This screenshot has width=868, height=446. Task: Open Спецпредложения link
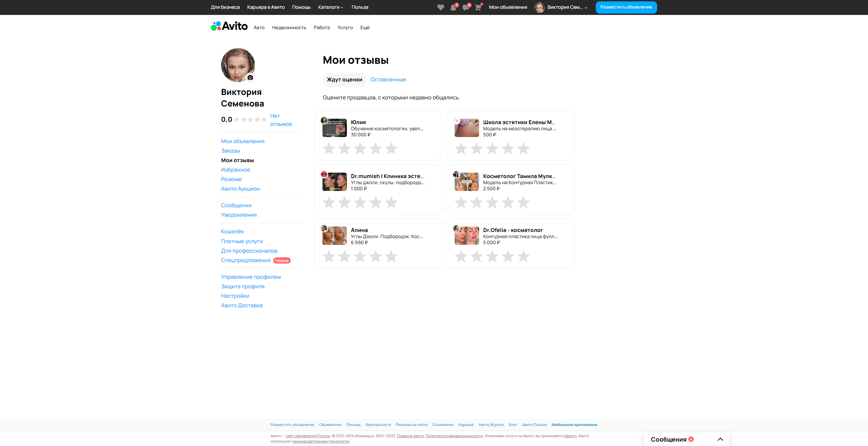click(x=246, y=260)
